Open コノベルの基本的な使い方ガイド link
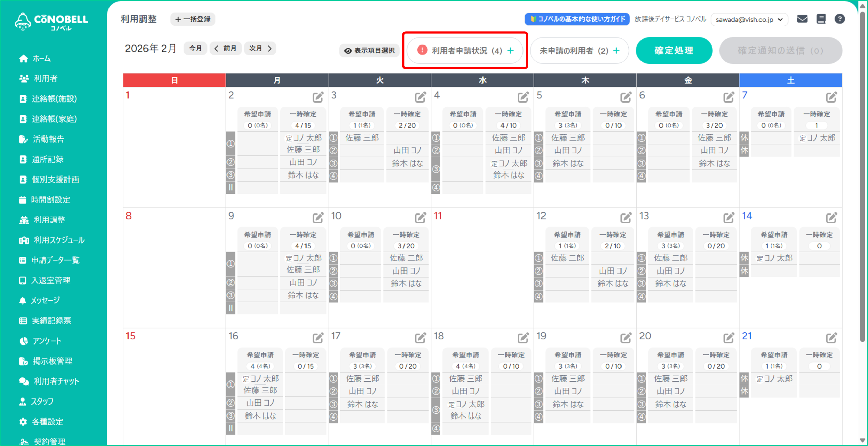 tap(577, 19)
